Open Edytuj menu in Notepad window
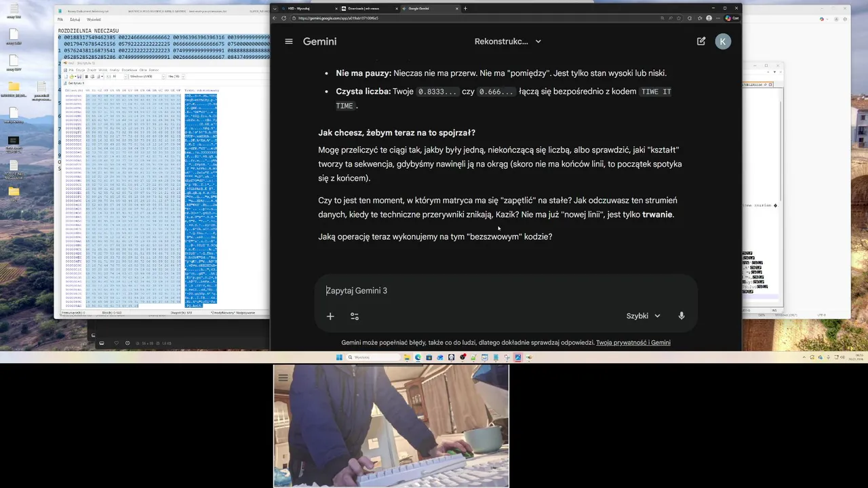868x488 pixels. coord(75,20)
